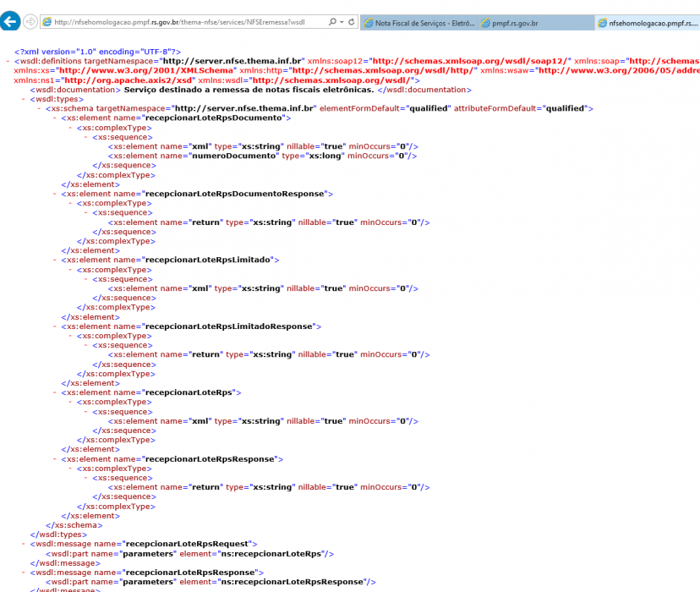This screenshot has height=592, width=700.
Task: Collapse recepcionarLoteRpsLimitado element node
Action: pyautogui.click(x=55, y=260)
